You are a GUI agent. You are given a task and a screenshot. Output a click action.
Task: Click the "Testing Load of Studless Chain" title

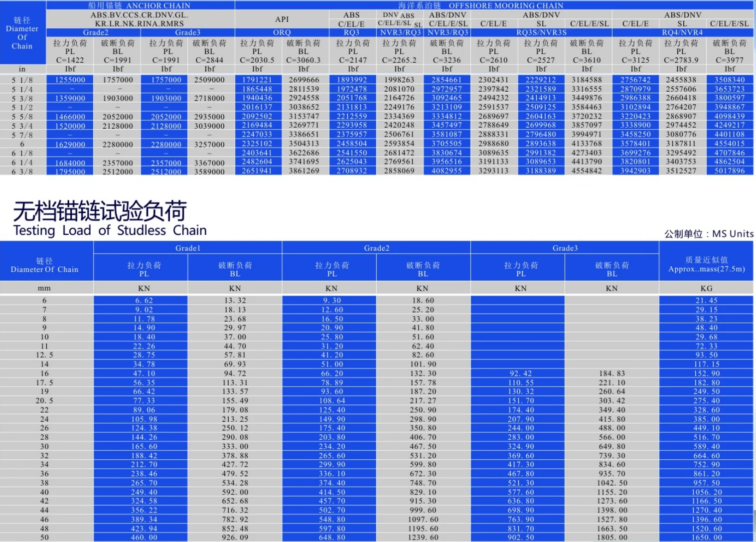pyautogui.click(x=110, y=230)
